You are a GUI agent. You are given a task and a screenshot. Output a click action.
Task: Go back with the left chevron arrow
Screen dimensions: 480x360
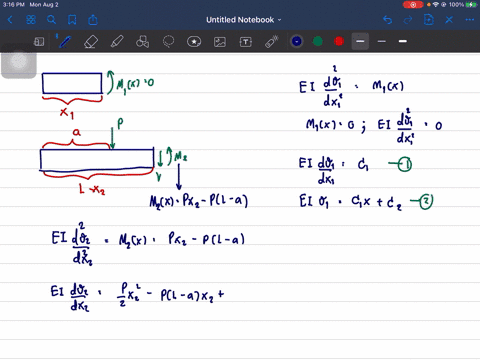(10, 20)
